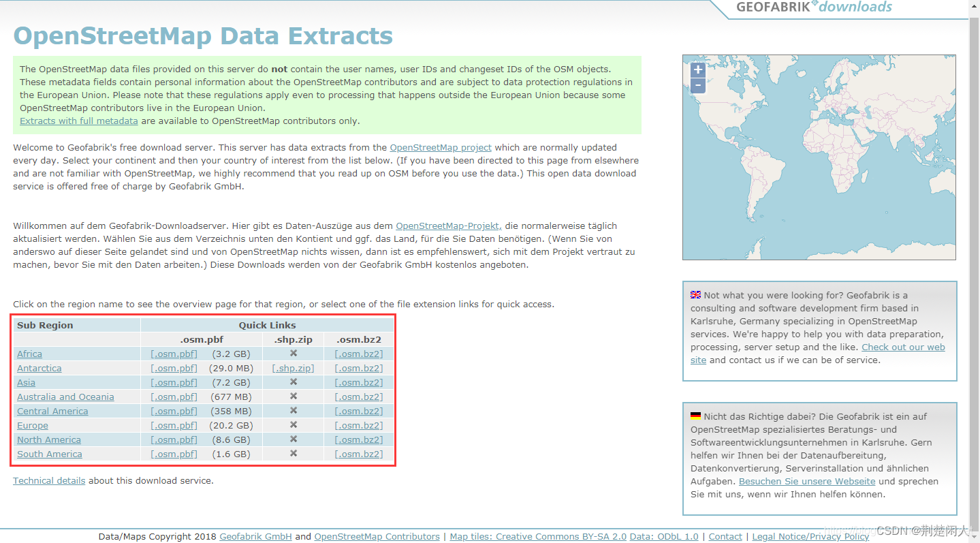Zoom out on the map with minus button
Viewport: 980px width, 543px height.
point(697,86)
